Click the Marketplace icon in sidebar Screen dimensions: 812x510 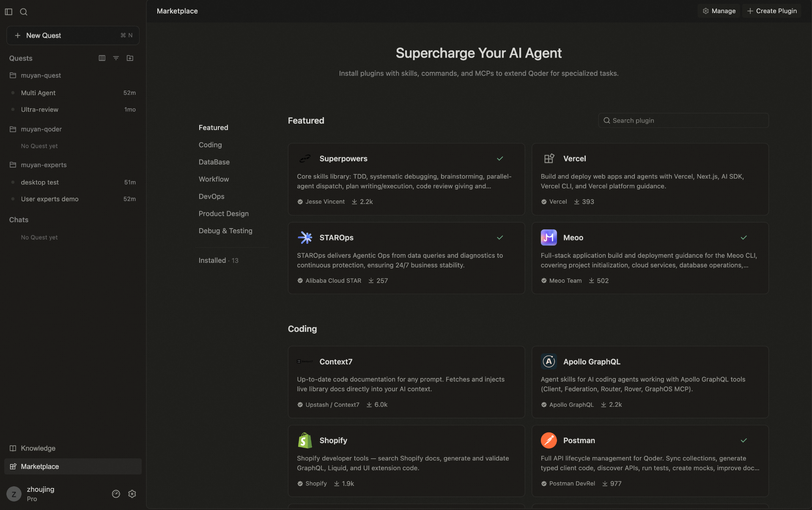click(13, 466)
